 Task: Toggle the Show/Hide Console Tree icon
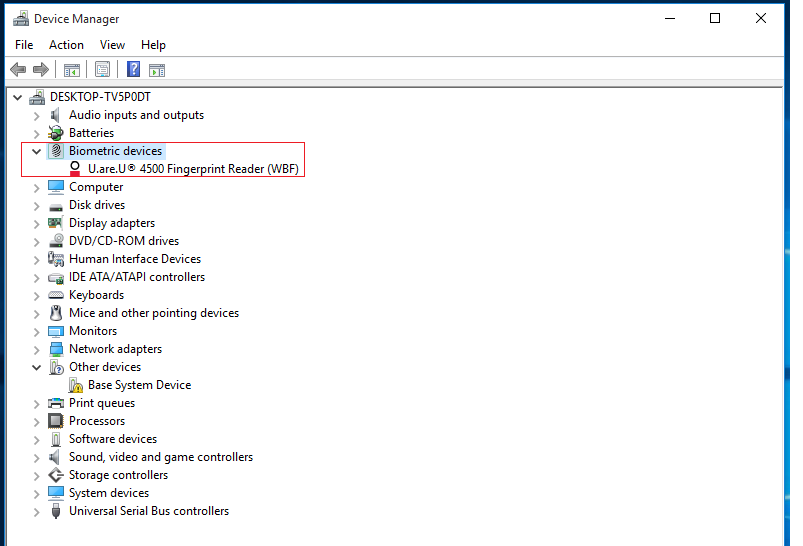tap(72, 70)
